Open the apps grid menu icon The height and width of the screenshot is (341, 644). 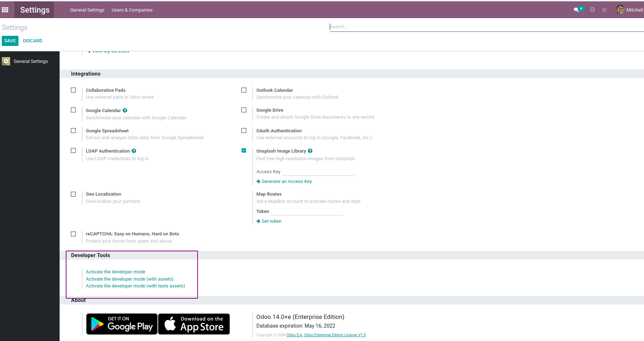[x=5, y=10]
